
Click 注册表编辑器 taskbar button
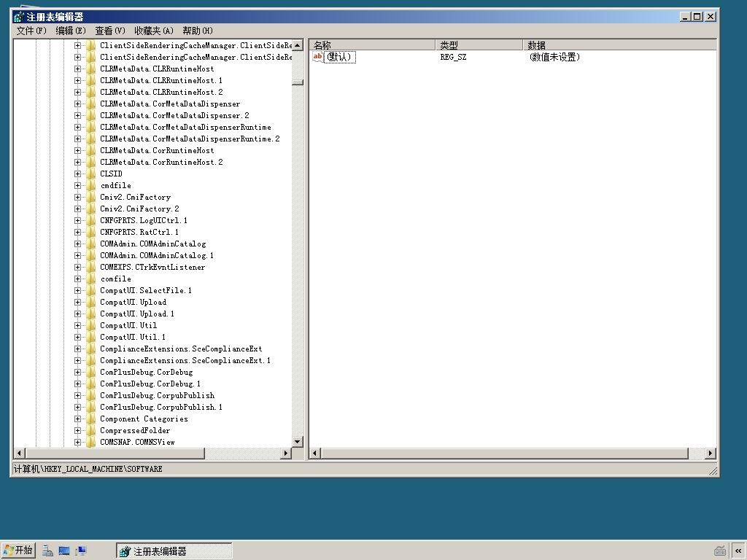(174, 551)
